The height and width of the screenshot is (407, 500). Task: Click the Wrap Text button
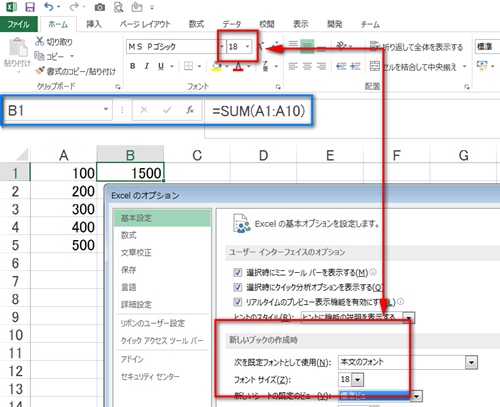pos(416,47)
